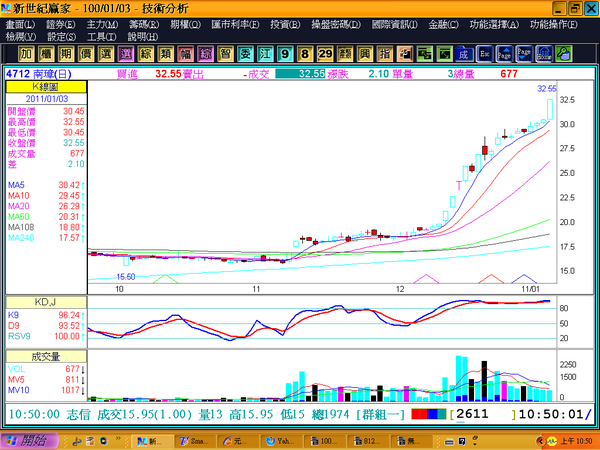
Task: Click the yellow 8 toolbar icon
Action: click(305, 54)
